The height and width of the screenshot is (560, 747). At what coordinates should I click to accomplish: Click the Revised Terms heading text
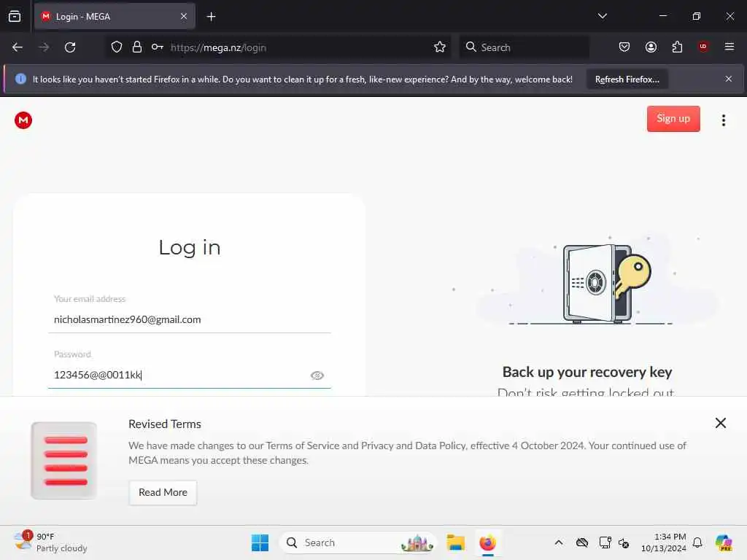[165, 424]
